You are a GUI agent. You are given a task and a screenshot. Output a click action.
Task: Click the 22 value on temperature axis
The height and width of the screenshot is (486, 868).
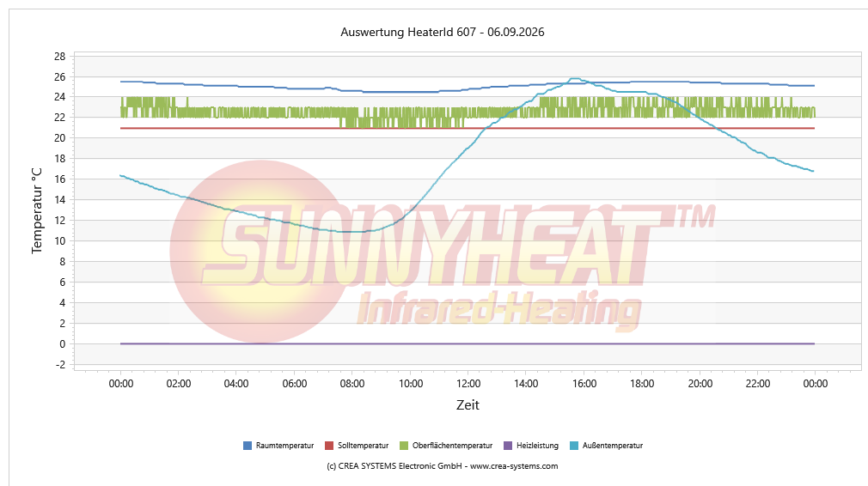[x=60, y=118]
